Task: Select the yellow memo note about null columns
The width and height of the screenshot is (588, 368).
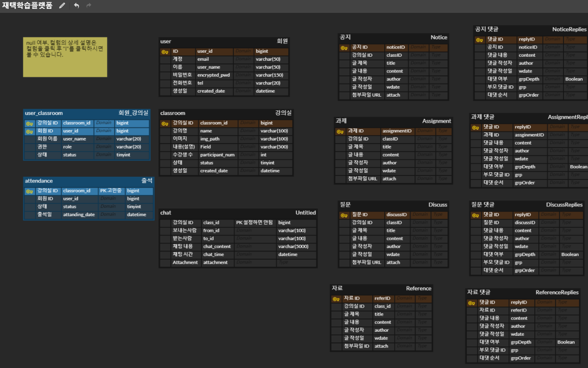Action: click(x=65, y=57)
